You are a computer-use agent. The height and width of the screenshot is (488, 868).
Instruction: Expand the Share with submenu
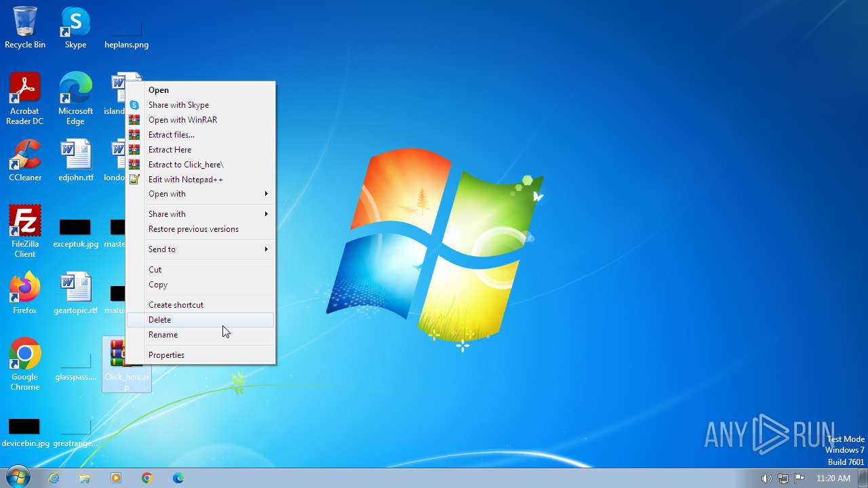point(201,214)
